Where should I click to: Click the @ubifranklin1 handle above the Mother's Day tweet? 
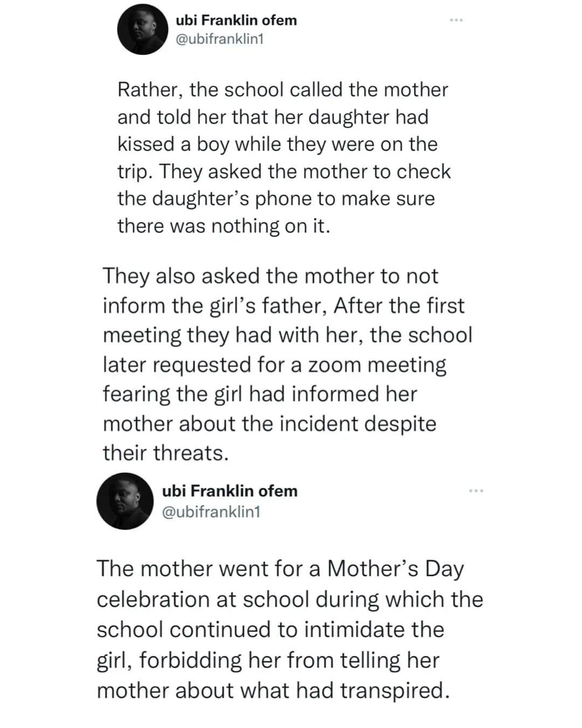coord(211,511)
